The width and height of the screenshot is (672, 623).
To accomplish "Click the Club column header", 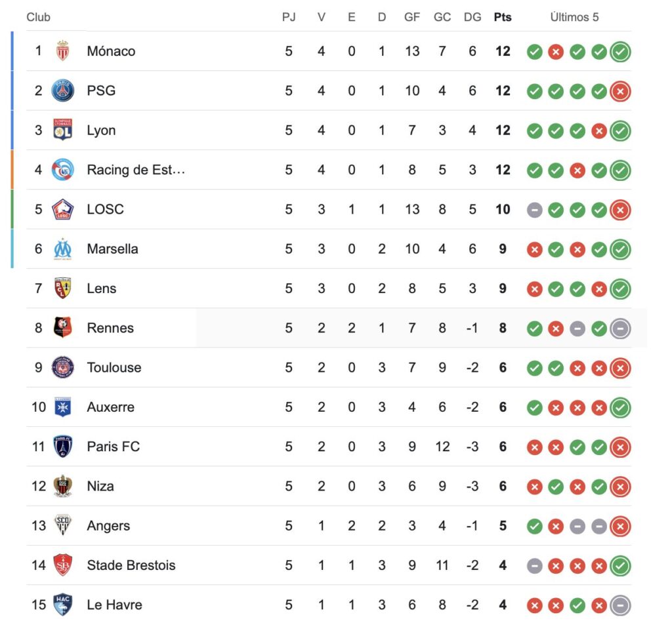I will click(x=38, y=17).
